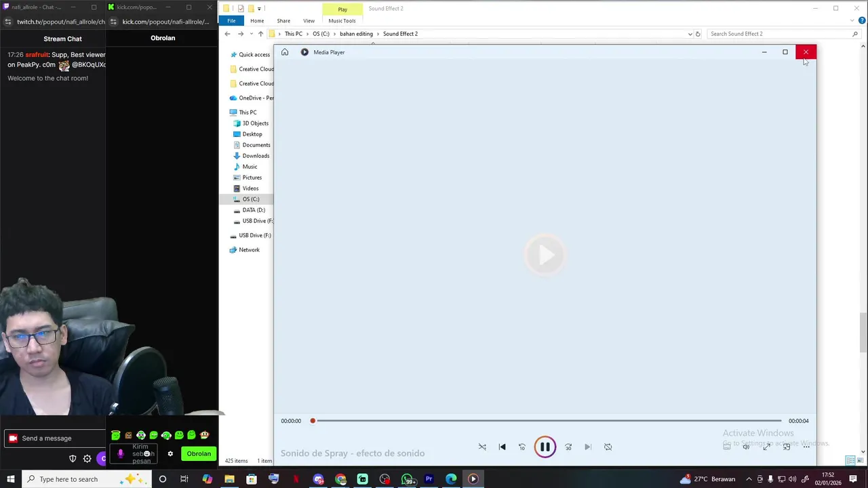Pause playback in Media Player
Screen dimensions: 868x488
[545, 447]
